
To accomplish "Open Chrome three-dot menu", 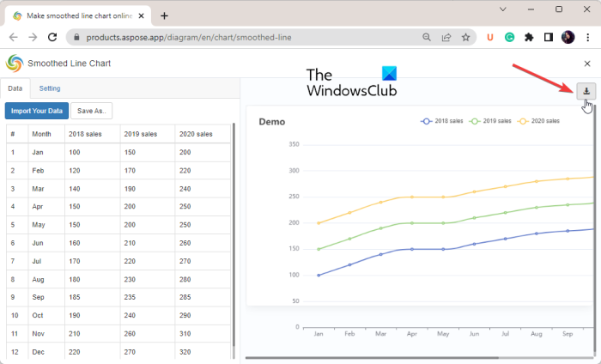I will 588,37.
